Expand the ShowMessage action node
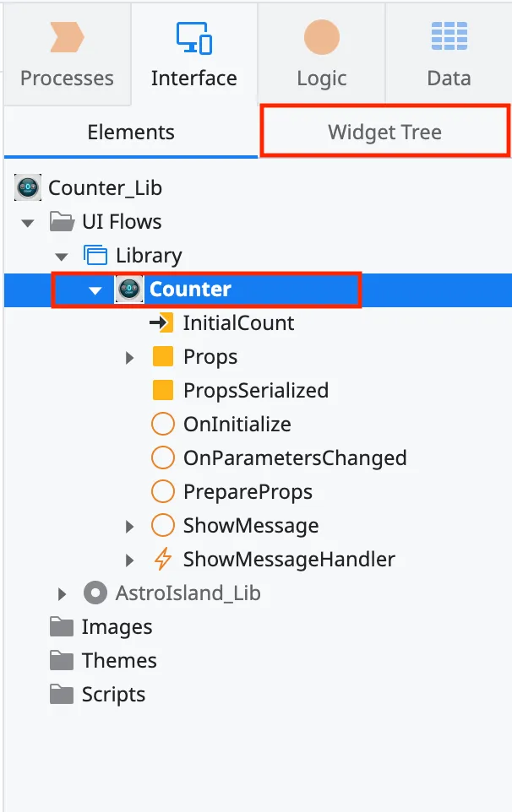This screenshot has height=812, width=512. coord(128,525)
